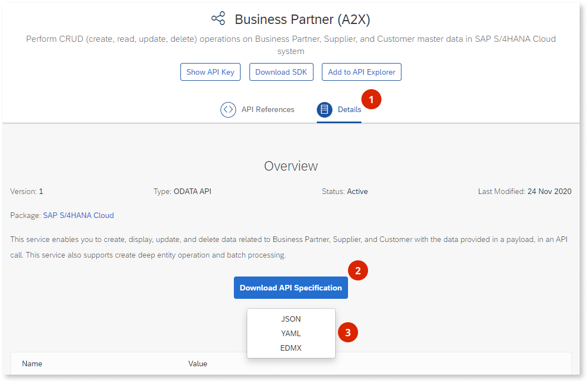
Task: Show the API Key
Action: 210,72
